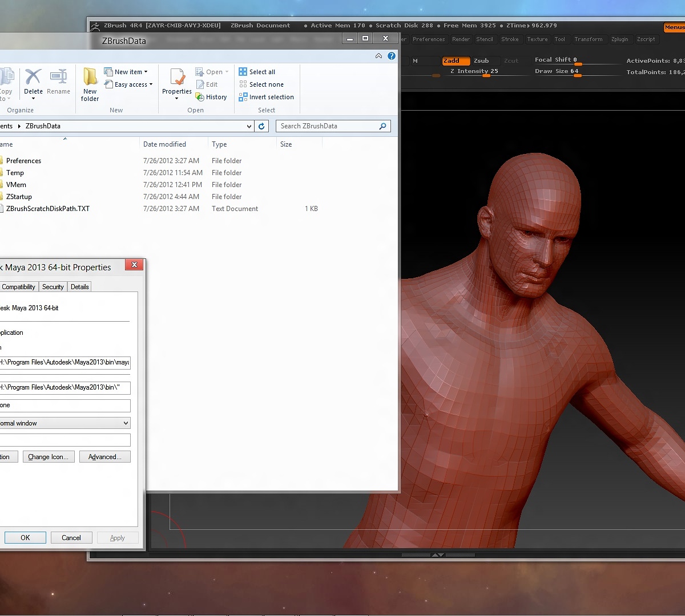Open Explorer help question mark icon
Screen dimensions: 685x616
click(391, 56)
